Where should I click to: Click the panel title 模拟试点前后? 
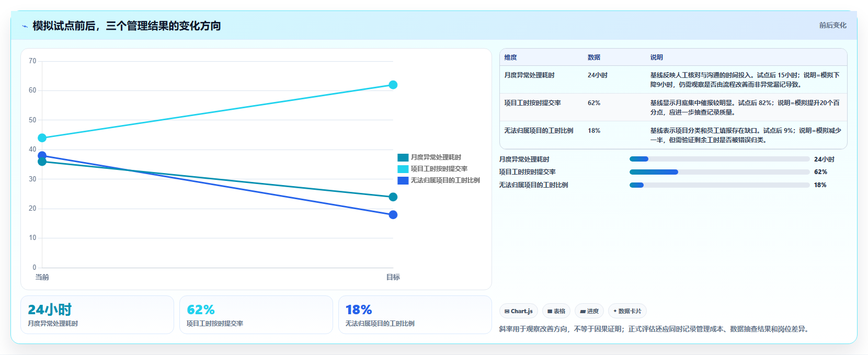pos(127,26)
